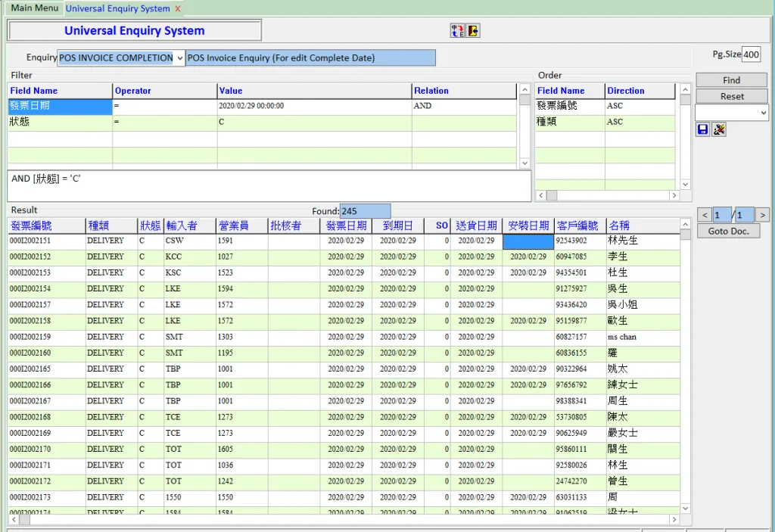Click the blue floppy disk save icon
The height and width of the screenshot is (532, 775).
703,129
